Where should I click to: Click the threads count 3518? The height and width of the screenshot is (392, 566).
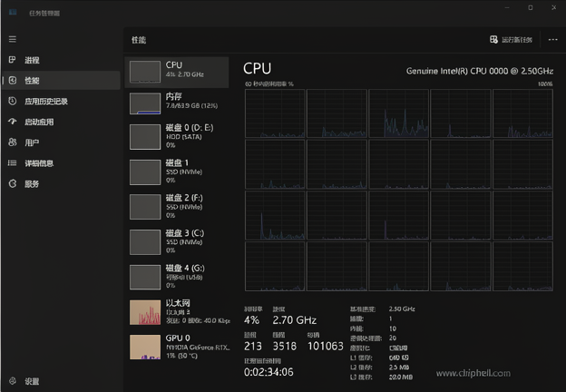(x=285, y=346)
